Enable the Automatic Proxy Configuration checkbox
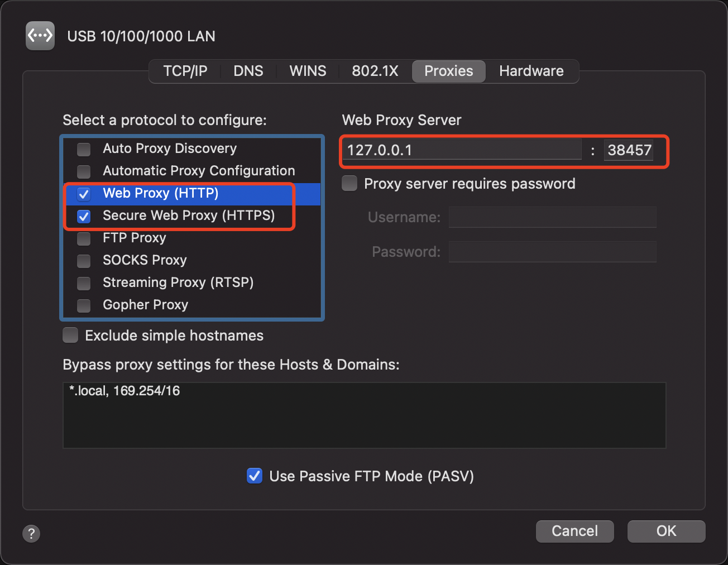The height and width of the screenshot is (565, 728). pos(84,171)
